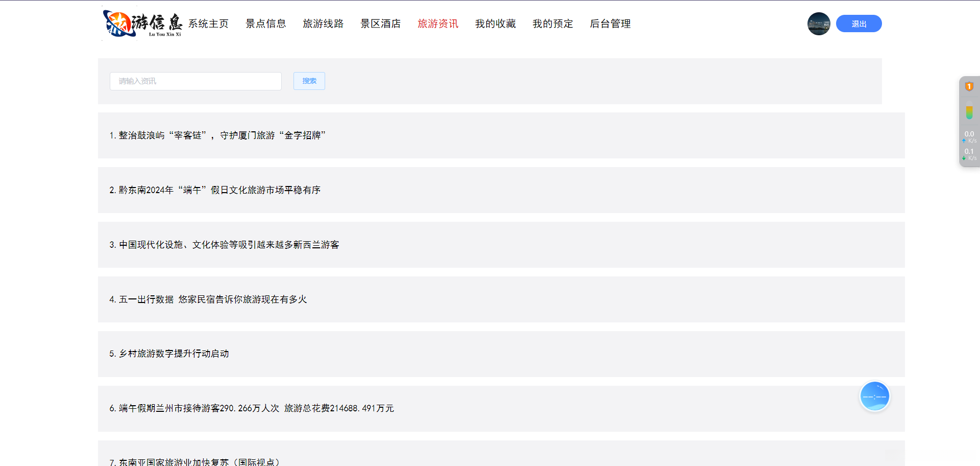
Task: Open the user avatar picture
Action: coord(819,24)
